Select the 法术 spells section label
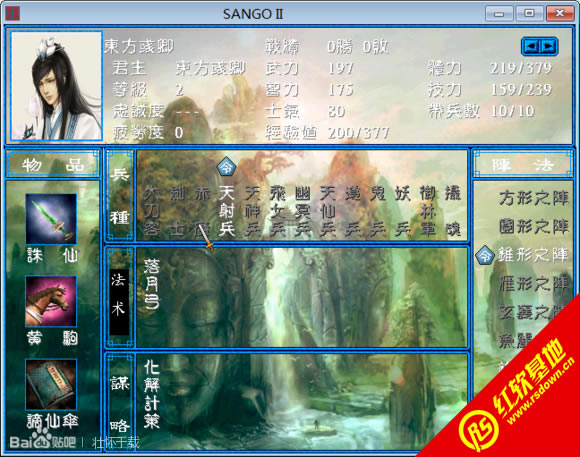Image resolution: width=580 pixels, height=457 pixels. click(x=119, y=295)
